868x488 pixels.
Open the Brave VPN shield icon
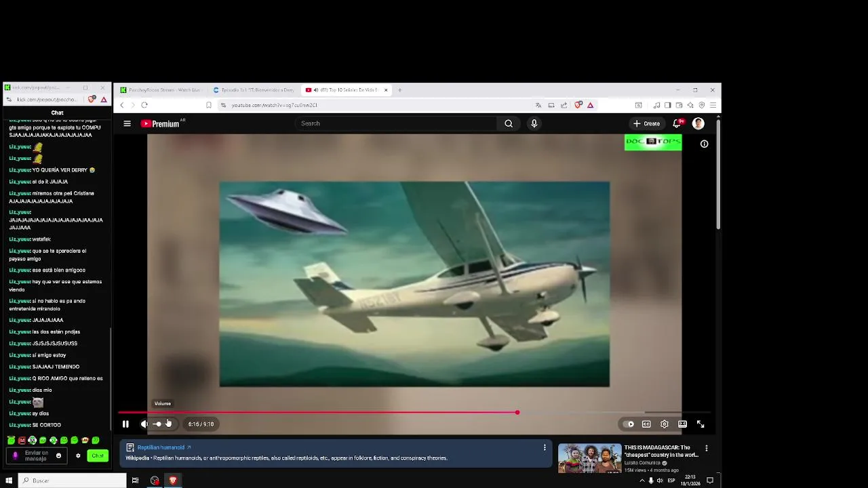click(701, 105)
